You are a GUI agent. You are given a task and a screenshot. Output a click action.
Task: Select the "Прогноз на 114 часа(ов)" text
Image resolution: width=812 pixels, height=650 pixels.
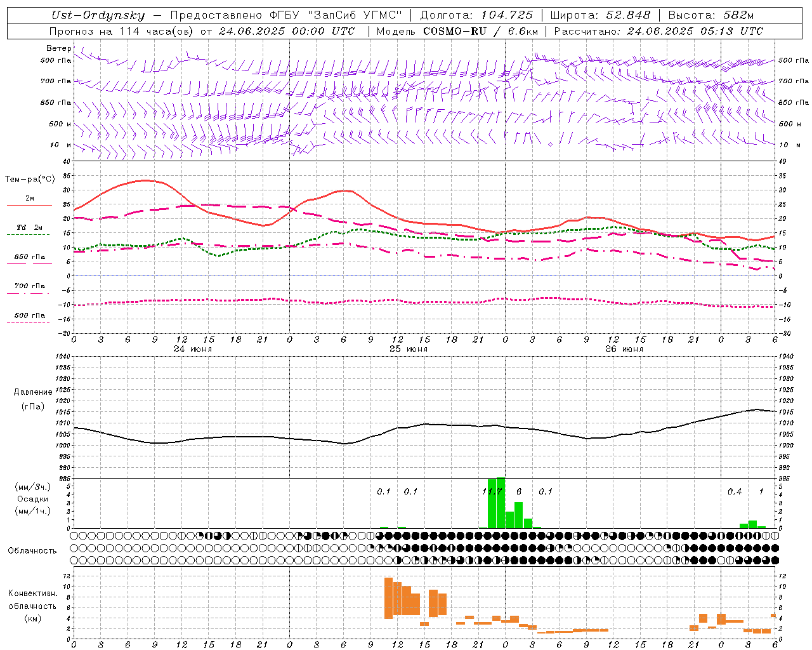(x=122, y=31)
